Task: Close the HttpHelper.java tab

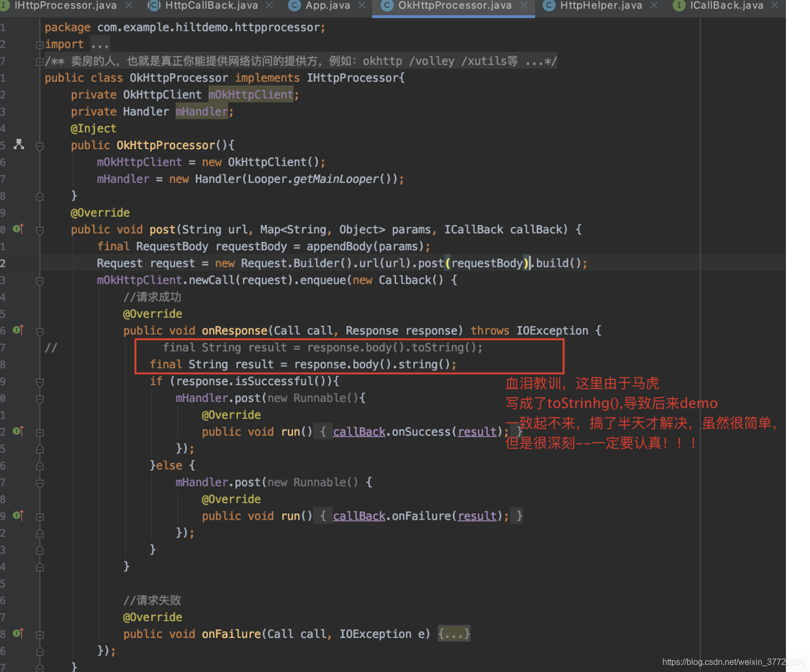Action: coord(654,5)
